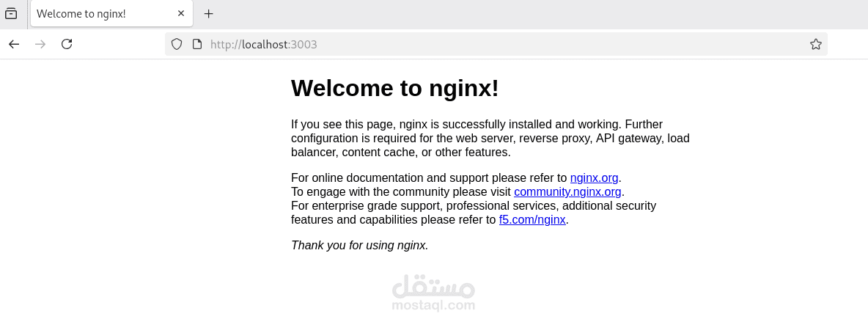Click the site information page icon

pyautogui.click(x=197, y=44)
